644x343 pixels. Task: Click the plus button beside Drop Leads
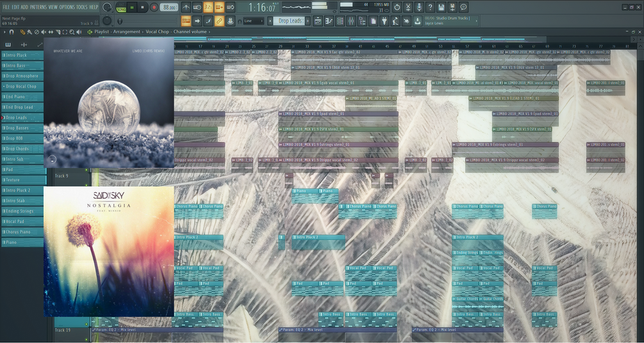(x=308, y=21)
